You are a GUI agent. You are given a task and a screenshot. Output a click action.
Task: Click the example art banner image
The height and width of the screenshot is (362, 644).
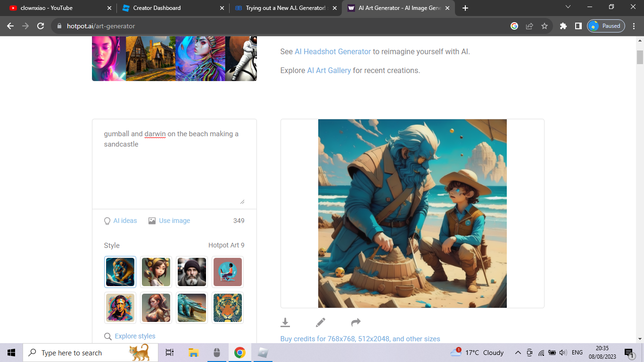[x=174, y=58]
